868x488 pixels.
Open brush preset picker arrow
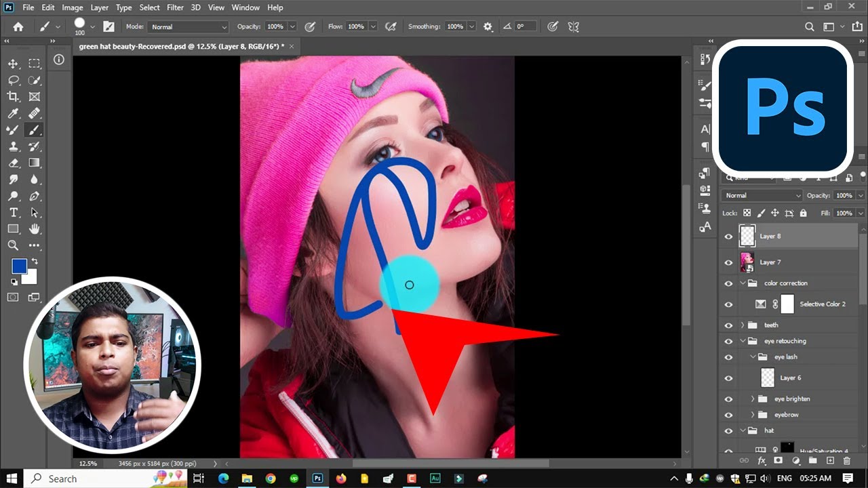click(92, 26)
